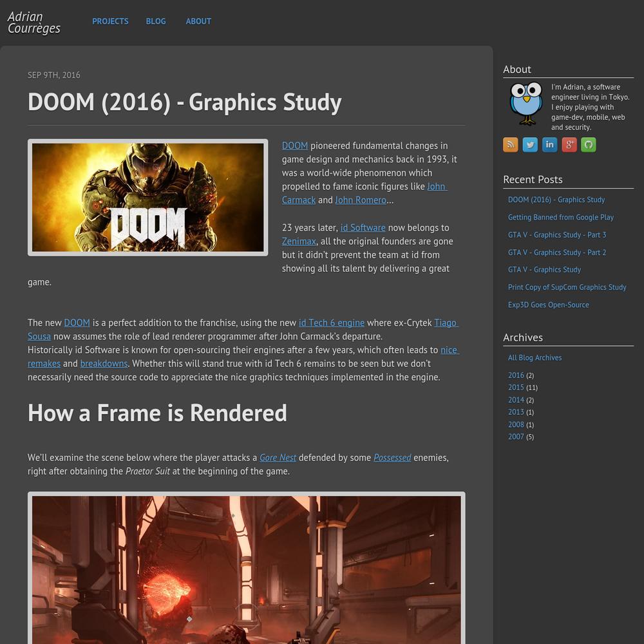Click the DOOM link starting the first paragraph
Image resolution: width=644 pixels, height=644 pixels.
(x=295, y=146)
